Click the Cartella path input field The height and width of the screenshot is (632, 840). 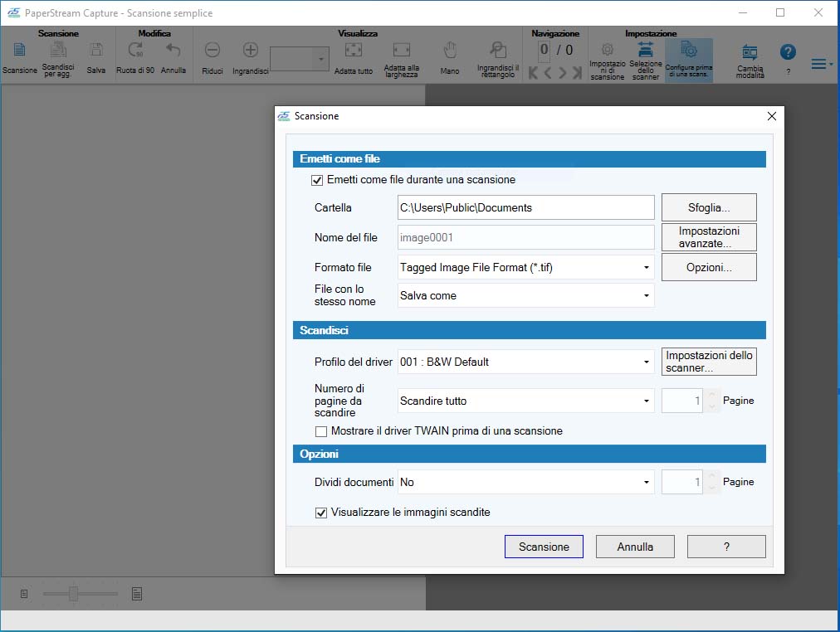coord(525,207)
